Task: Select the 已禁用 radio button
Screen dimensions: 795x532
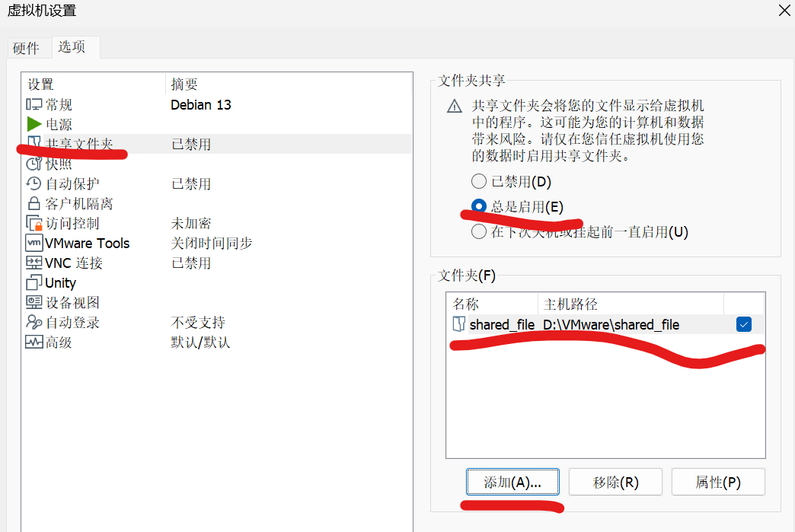Action: tap(478, 181)
